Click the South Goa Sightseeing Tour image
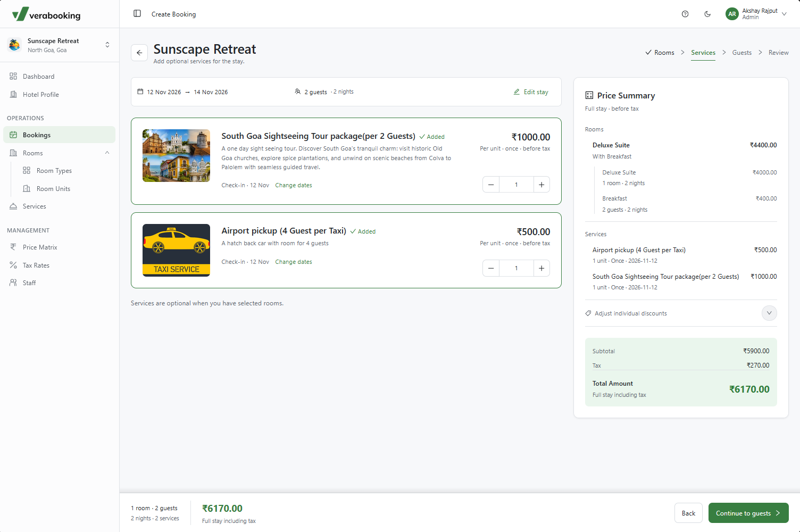The width and height of the screenshot is (800, 532). coord(176,156)
